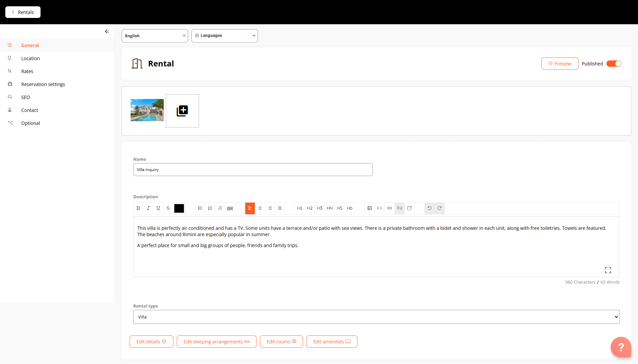Screen dimensions: 638x364
Task: Open the English language dropdown
Action: (155, 36)
